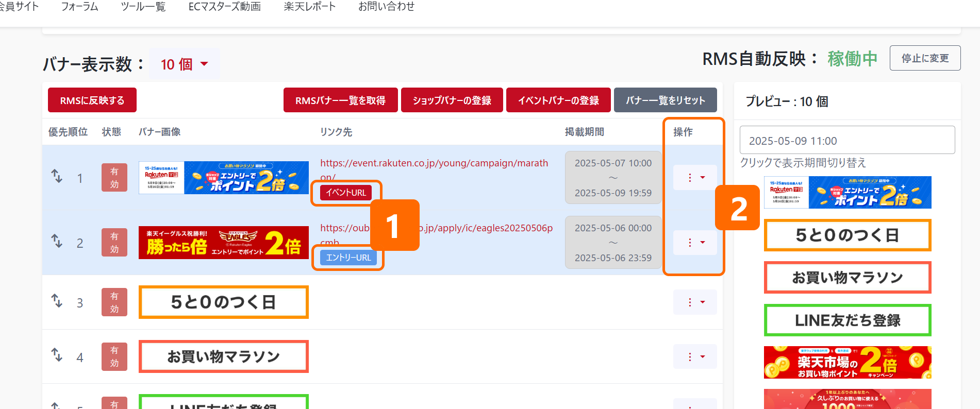
Task: Open the 楽天レポート navigation item
Action: coord(310,7)
